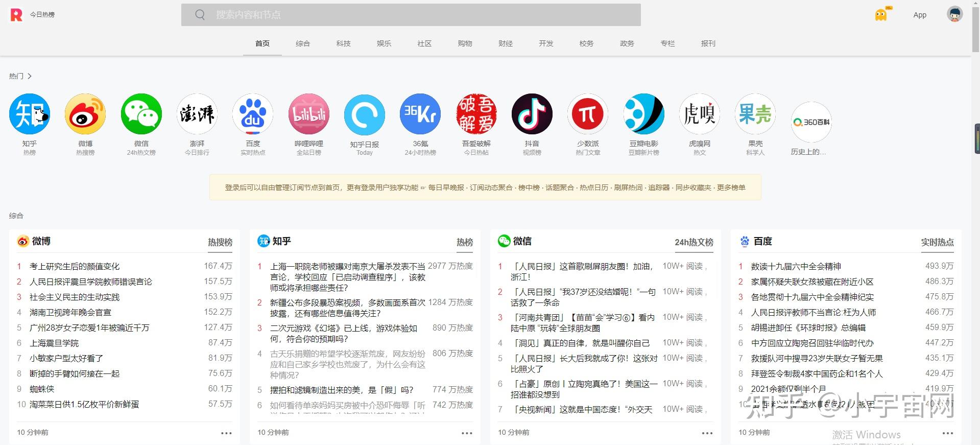The image size is (980, 445).
Task: Switch to the 综合 tab
Action: (x=303, y=43)
